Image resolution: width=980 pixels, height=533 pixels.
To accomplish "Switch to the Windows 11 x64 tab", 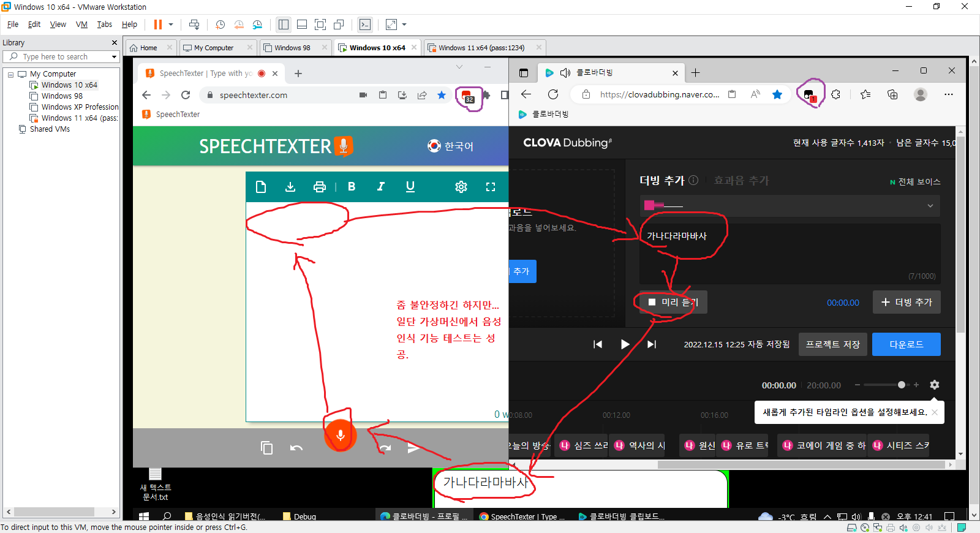I will tap(481, 48).
